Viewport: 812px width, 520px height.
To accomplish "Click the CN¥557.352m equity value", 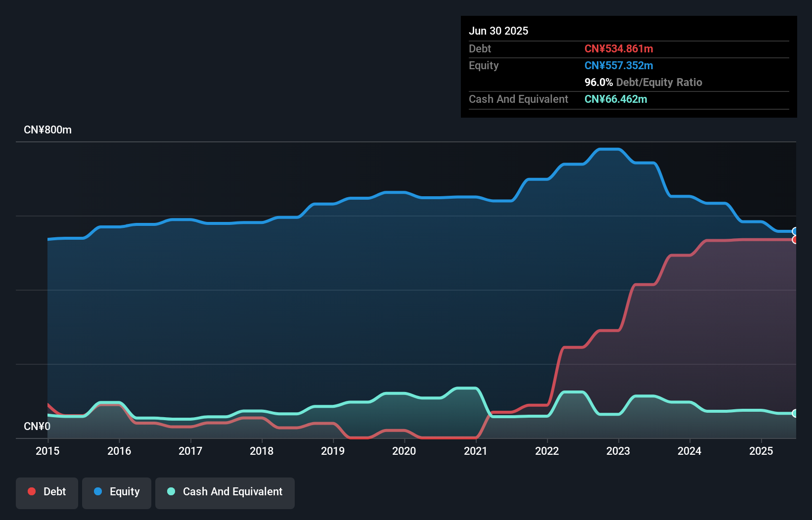I will tap(619, 65).
